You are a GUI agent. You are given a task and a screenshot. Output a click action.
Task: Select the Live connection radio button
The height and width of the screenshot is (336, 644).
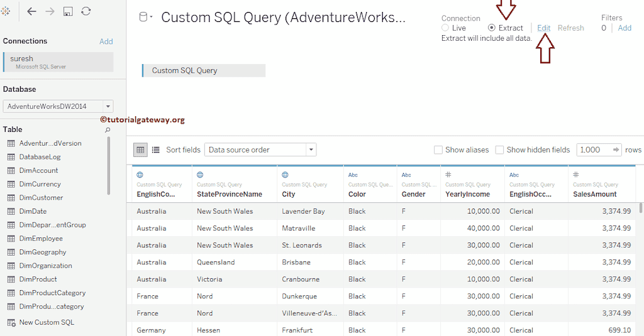[445, 28]
